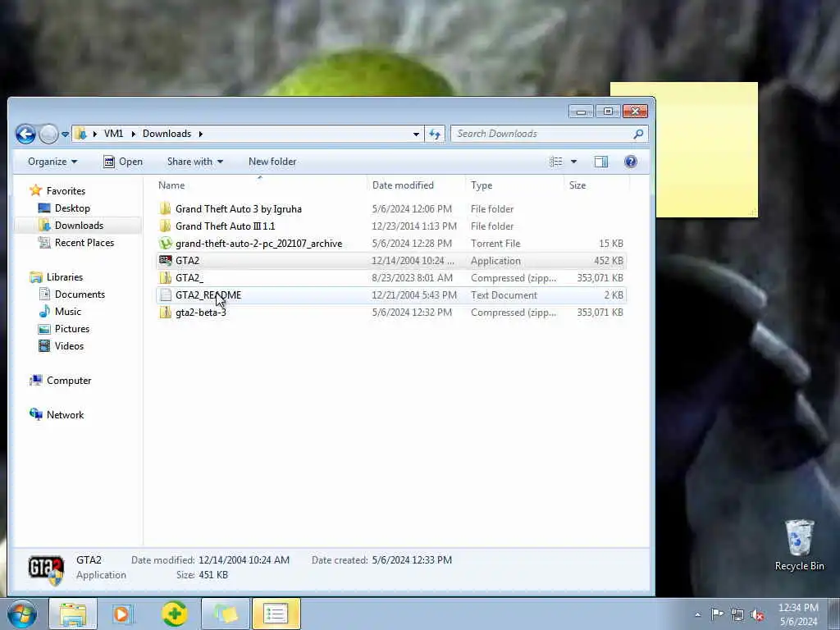
Task: Expand the arrow after the Downloads breadcrumb
Action: 201,134
